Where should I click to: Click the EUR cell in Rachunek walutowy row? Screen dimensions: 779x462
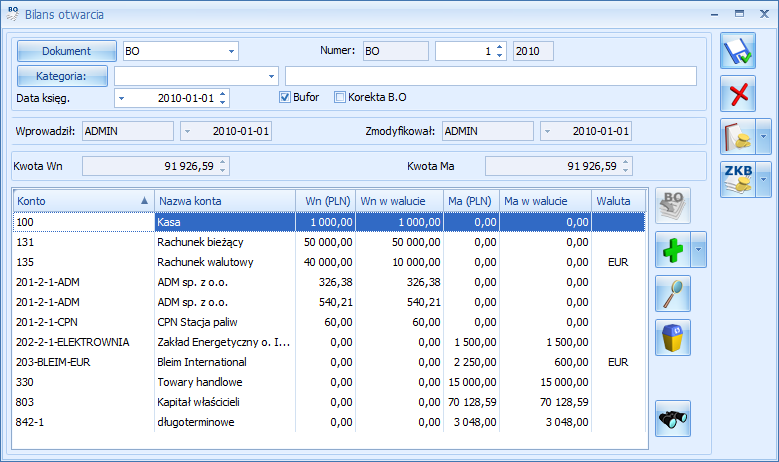click(x=619, y=262)
